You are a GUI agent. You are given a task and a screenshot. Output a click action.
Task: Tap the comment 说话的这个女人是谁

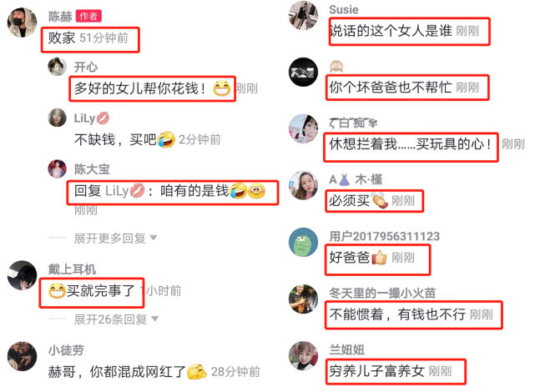point(391,31)
